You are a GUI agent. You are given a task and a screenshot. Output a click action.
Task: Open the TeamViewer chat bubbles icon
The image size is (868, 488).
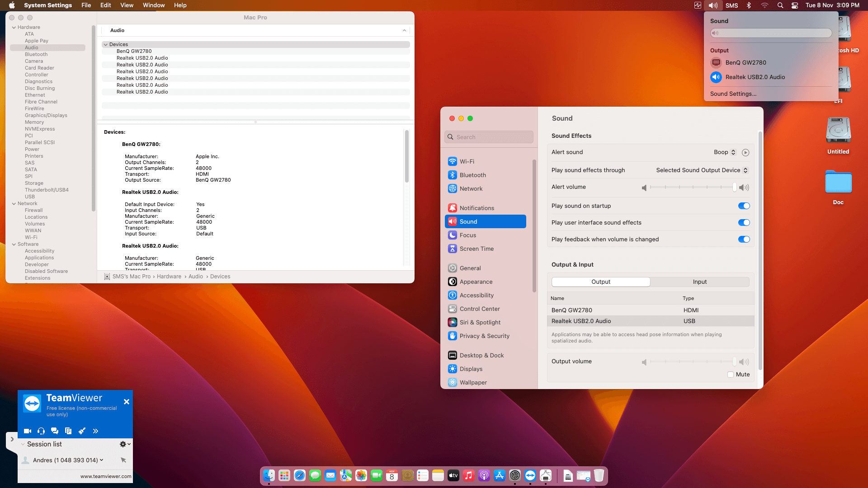pyautogui.click(x=55, y=431)
